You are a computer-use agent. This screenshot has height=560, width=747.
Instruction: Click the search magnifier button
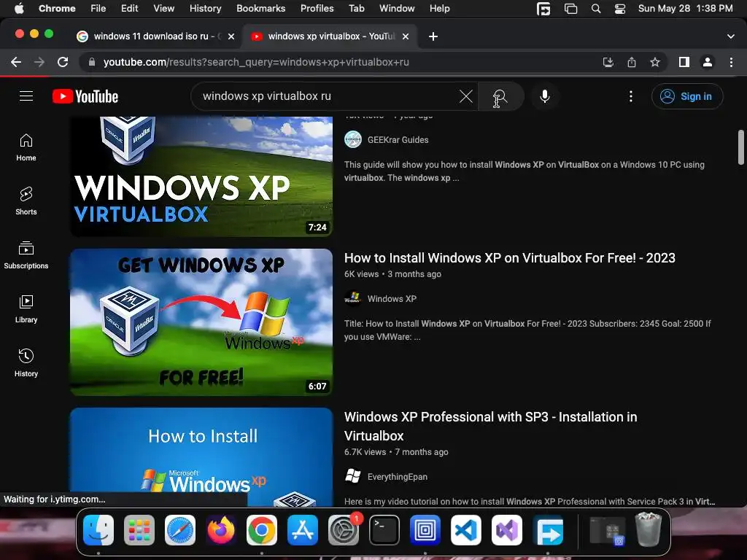[500, 97]
